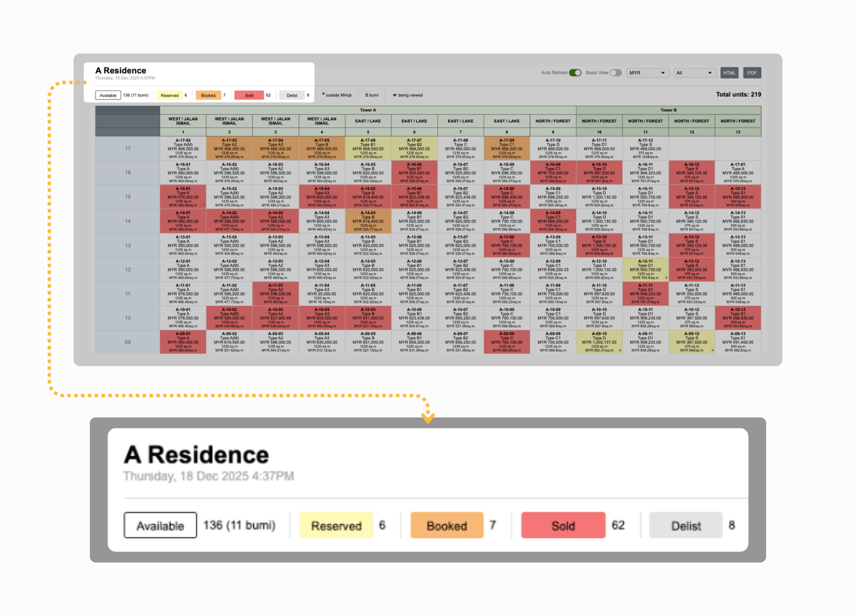Open unit A-17-01 cell
Image resolution: width=856 pixels, height=616 pixels.
pos(738,172)
